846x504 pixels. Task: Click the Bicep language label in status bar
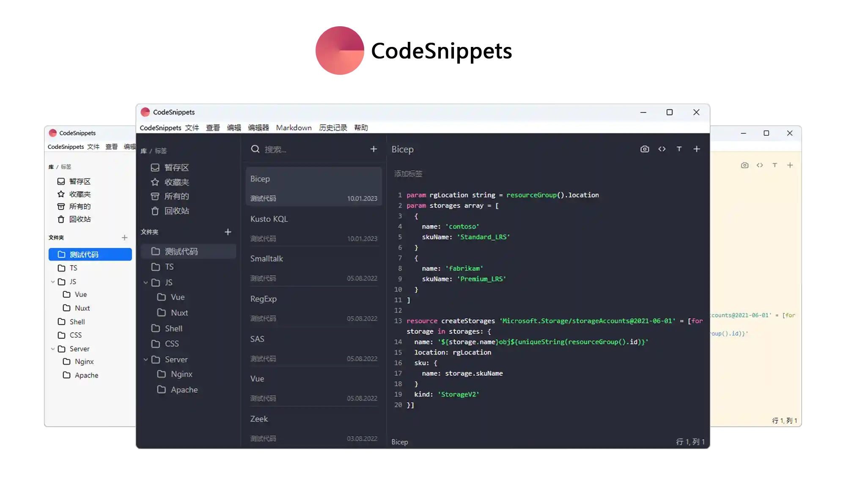[400, 442]
